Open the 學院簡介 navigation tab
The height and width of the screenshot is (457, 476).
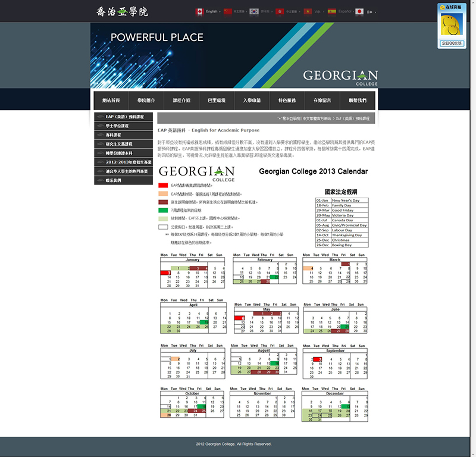(146, 101)
